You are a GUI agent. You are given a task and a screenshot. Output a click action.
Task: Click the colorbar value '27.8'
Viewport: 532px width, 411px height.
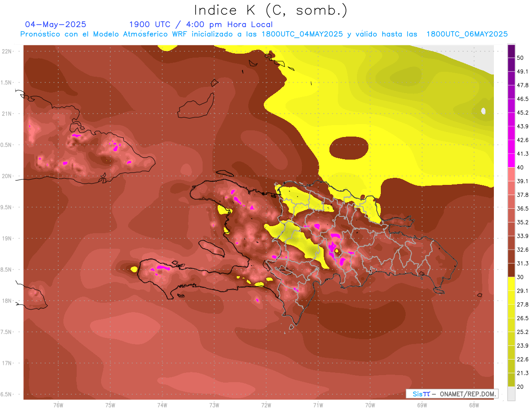[523, 305]
